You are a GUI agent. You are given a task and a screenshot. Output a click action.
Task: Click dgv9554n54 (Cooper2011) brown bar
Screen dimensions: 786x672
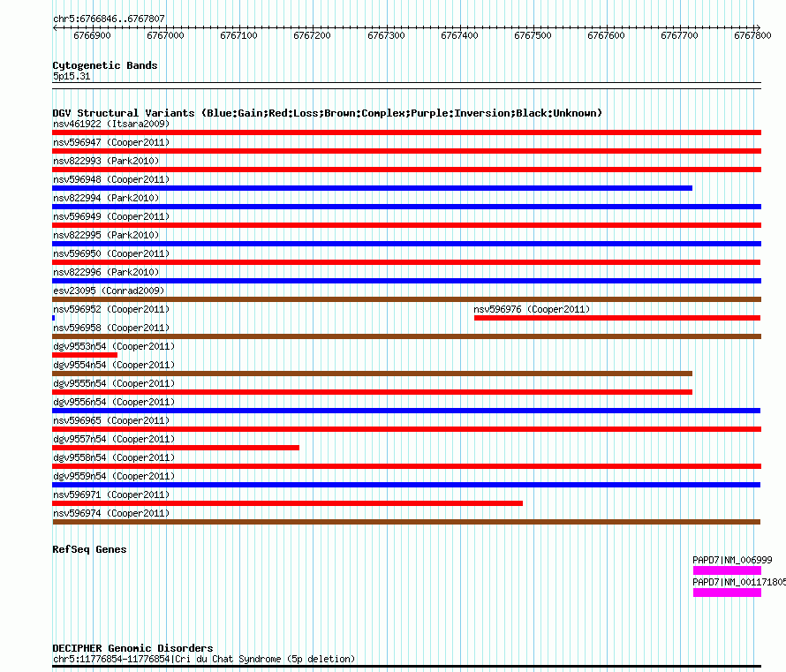click(x=373, y=374)
